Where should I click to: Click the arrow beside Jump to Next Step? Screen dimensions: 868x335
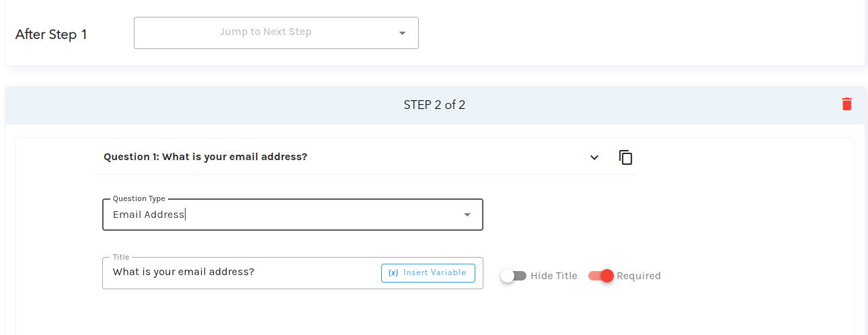[x=402, y=33]
